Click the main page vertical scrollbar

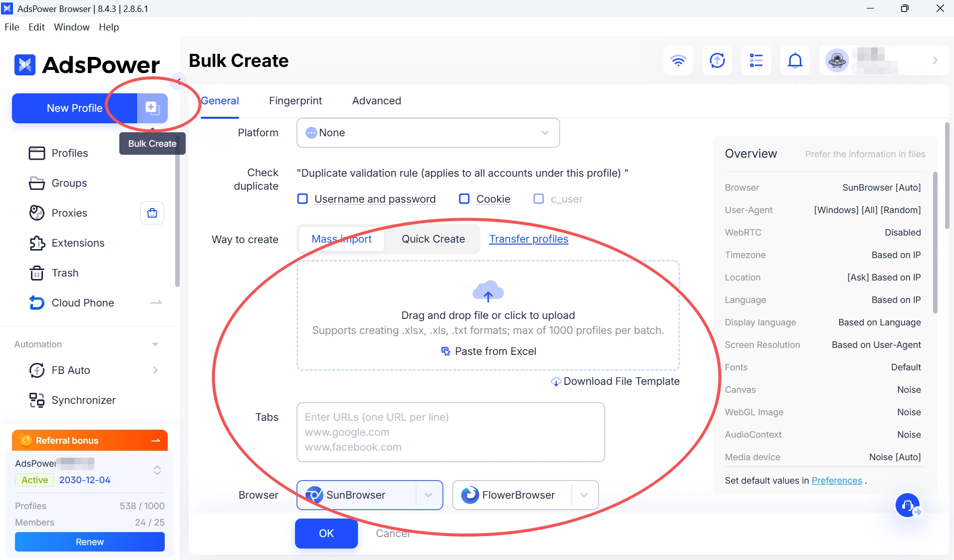click(x=947, y=176)
